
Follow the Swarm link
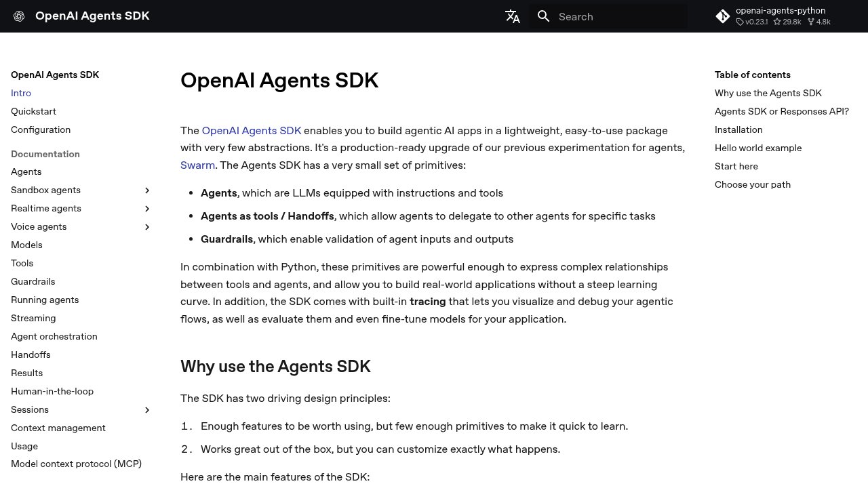197,165
